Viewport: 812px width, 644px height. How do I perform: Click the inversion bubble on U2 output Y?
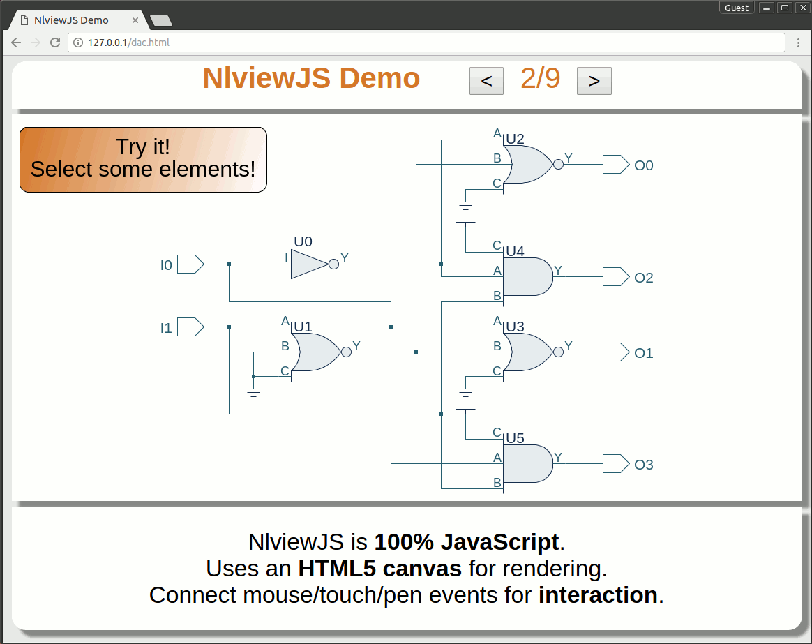point(558,164)
